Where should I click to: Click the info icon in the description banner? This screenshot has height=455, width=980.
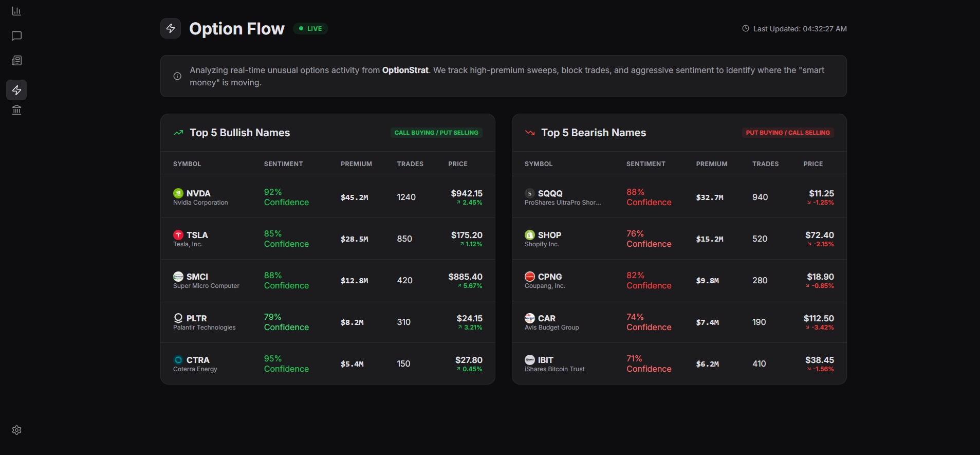click(177, 76)
